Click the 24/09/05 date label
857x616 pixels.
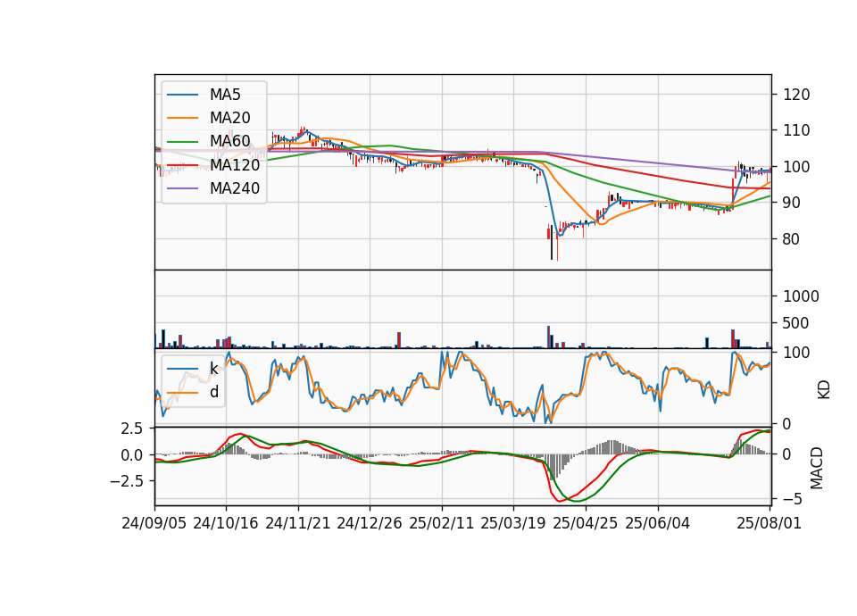(x=154, y=523)
